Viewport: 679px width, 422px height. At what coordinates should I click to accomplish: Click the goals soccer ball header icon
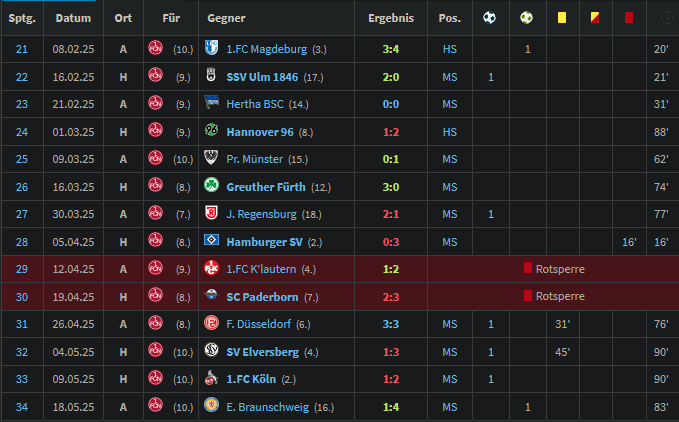(x=490, y=18)
